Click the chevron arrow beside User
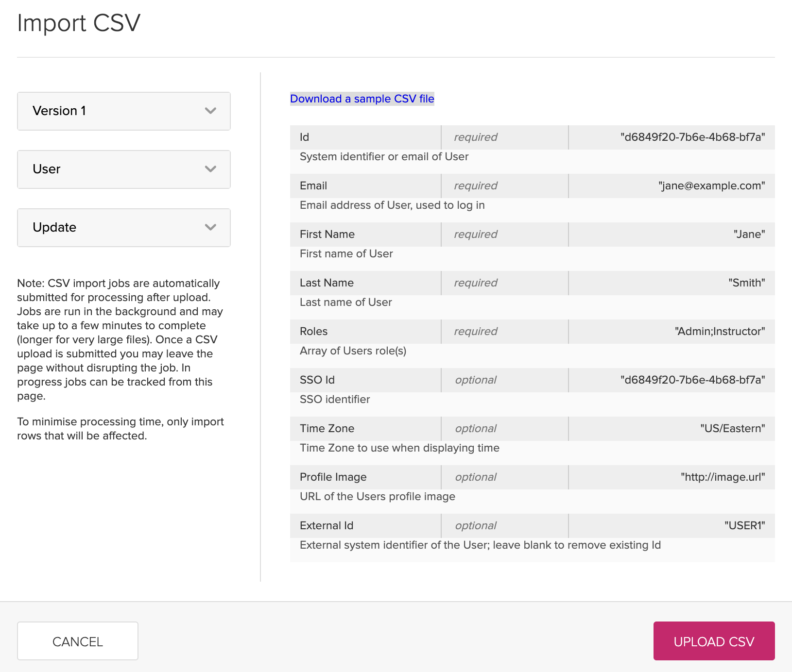 (x=210, y=169)
